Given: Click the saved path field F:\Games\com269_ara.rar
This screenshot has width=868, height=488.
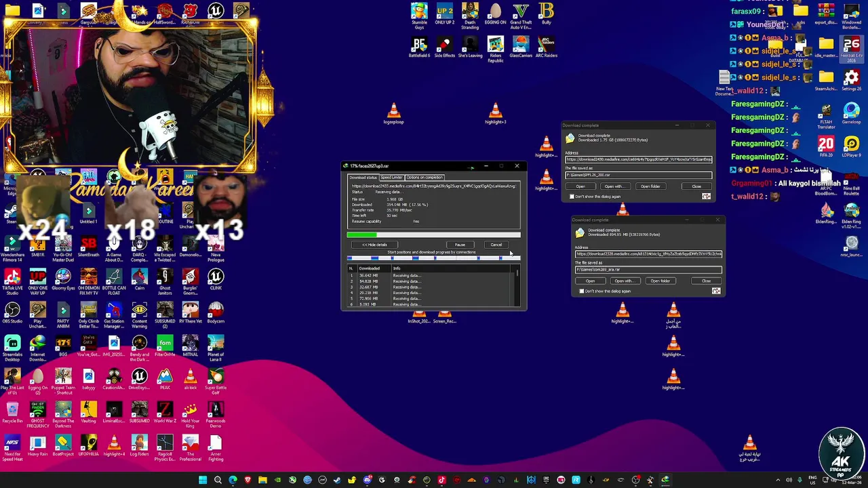Looking at the screenshot, I should pos(648,270).
